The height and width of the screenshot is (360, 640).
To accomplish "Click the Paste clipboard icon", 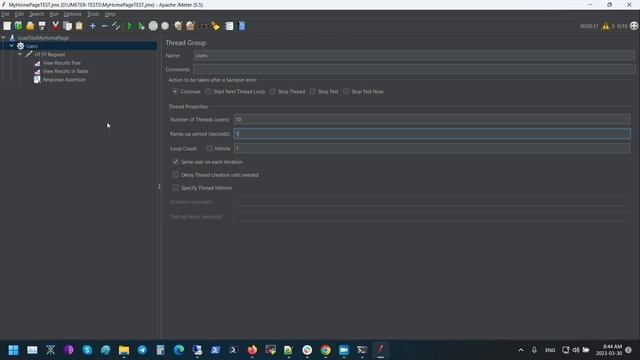I will 79,26.
